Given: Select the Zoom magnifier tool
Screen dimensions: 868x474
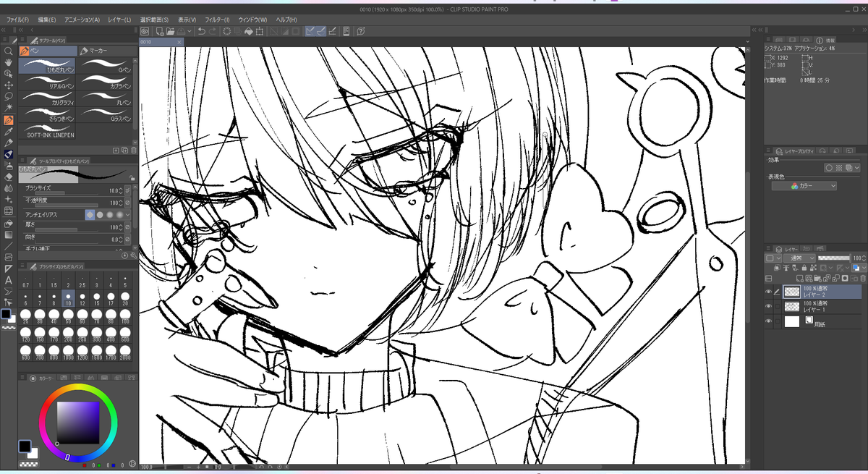Looking at the screenshot, I should pos(8,51).
